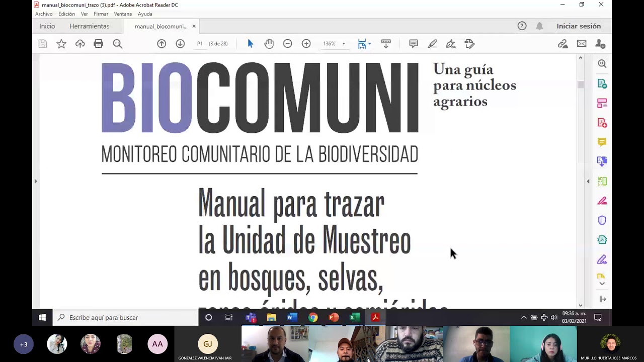Open the yellow Comment sidebar tool

(x=602, y=142)
